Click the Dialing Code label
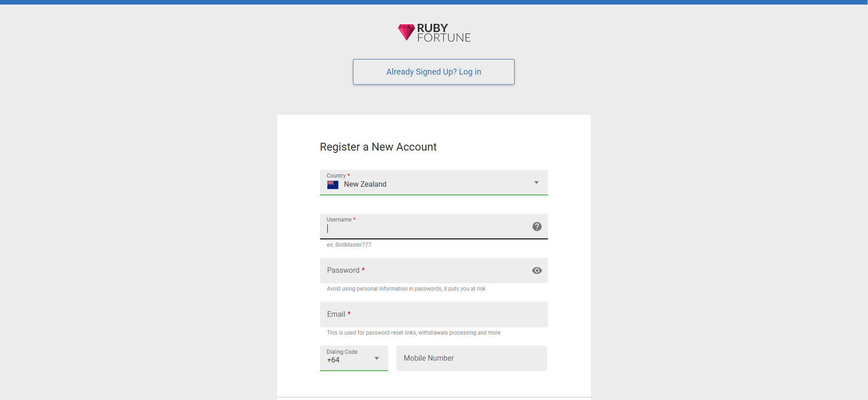 342,352
